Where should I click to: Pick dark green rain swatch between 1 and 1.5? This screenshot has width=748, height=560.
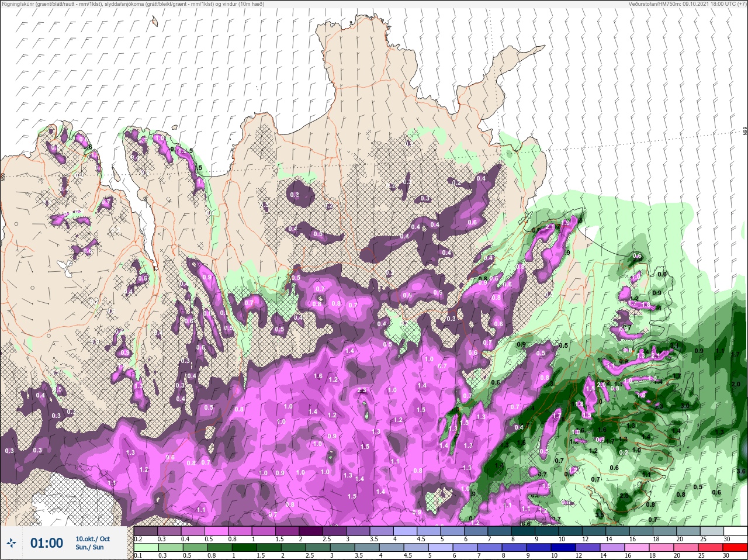244,548
